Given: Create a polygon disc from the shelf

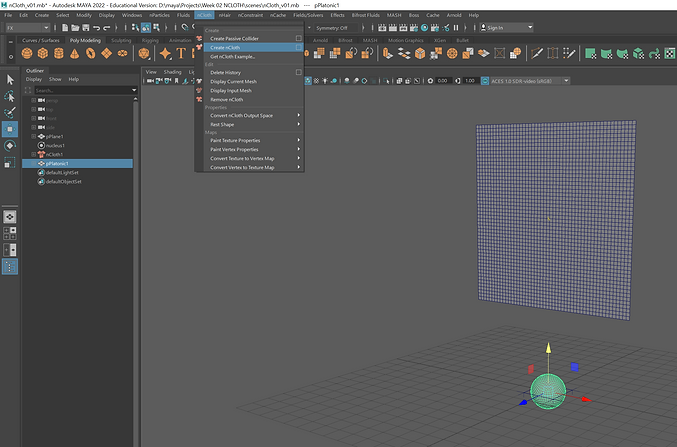Looking at the screenshot, I should (x=123, y=54).
